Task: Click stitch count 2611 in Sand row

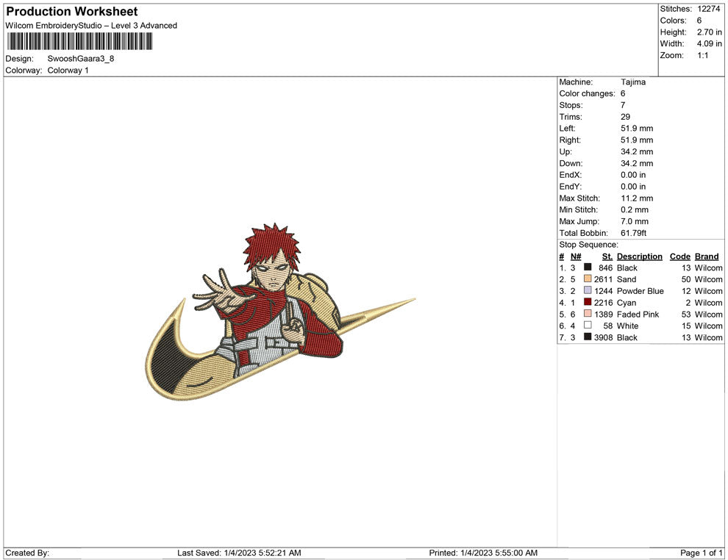Action: click(603, 279)
